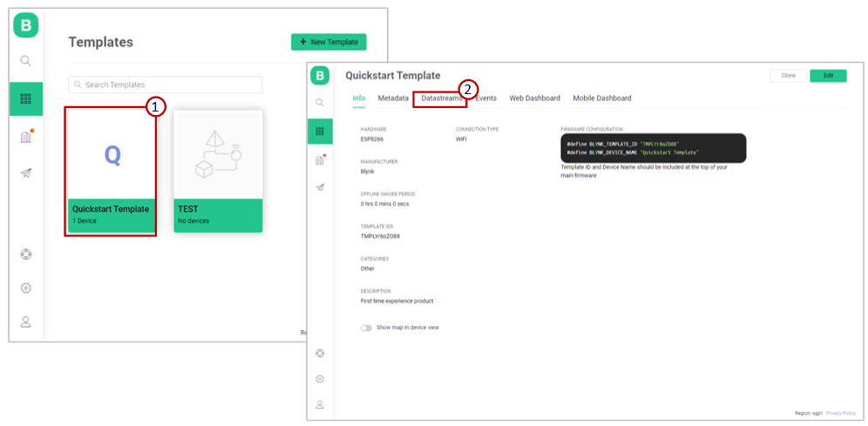This screenshot has height=426, width=868.
Task: Open help lifebuoy icon in Quickstart Template sidebar
Action: point(320,353)
